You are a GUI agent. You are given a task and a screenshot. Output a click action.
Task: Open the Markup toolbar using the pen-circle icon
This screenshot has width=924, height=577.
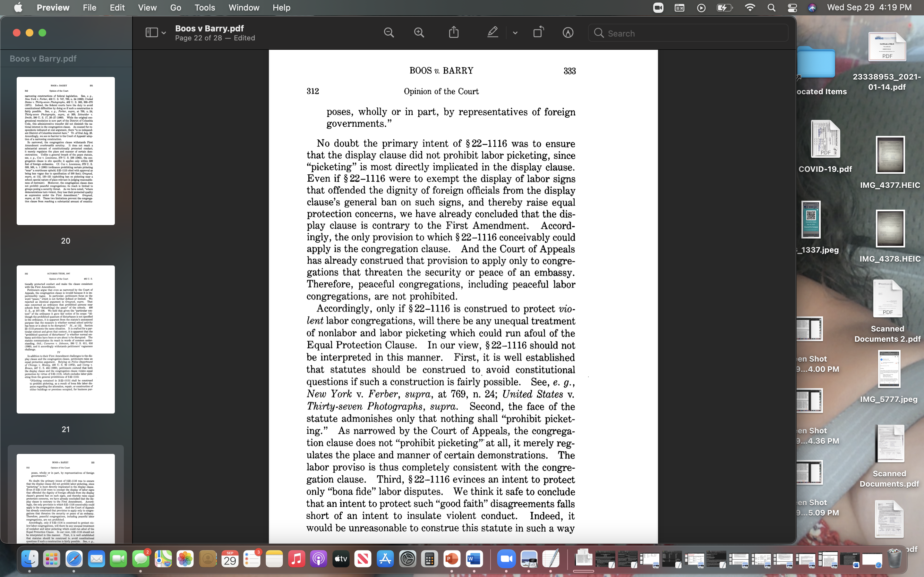(568, 32)
